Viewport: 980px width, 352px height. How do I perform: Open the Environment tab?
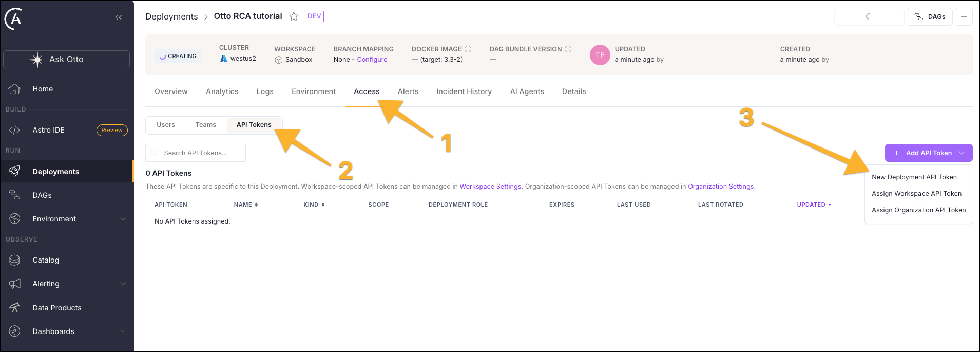(x=314, y=91)
